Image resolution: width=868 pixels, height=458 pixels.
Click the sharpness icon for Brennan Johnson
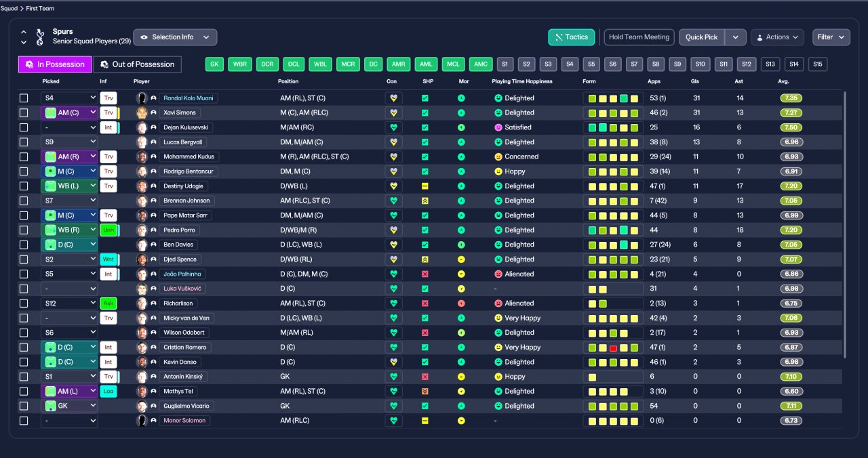point(425,201)
